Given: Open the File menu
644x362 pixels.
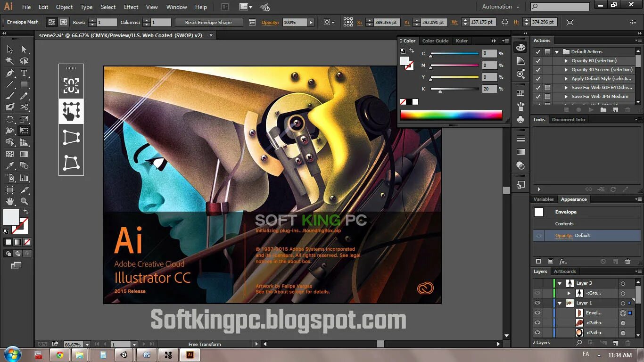Looking at the screenshot, I should (x=26, y=7).
